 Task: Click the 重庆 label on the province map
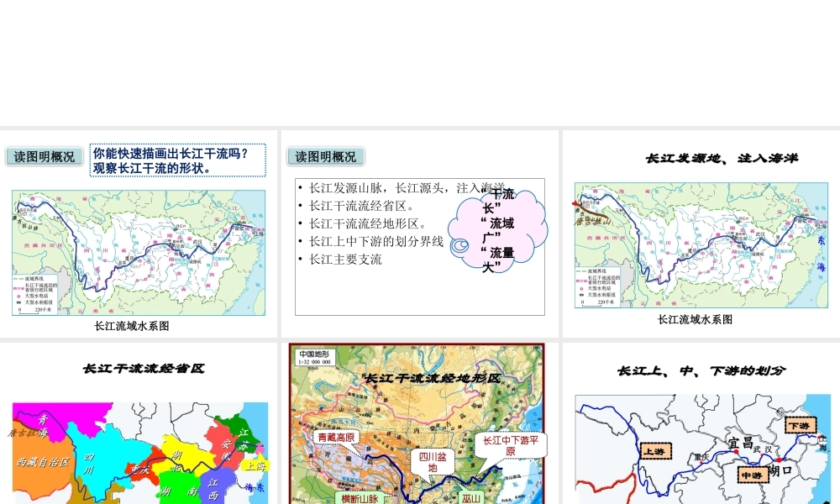click(x=140, y=469)
